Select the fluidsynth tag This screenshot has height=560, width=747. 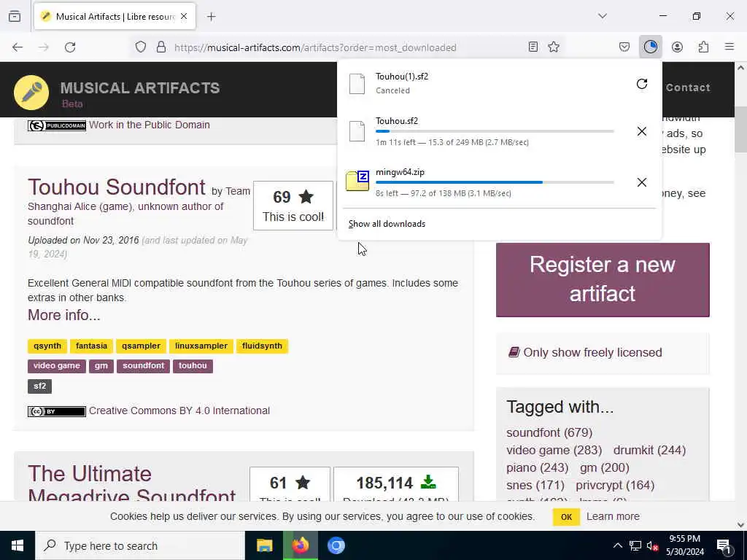tap(262, 346)
